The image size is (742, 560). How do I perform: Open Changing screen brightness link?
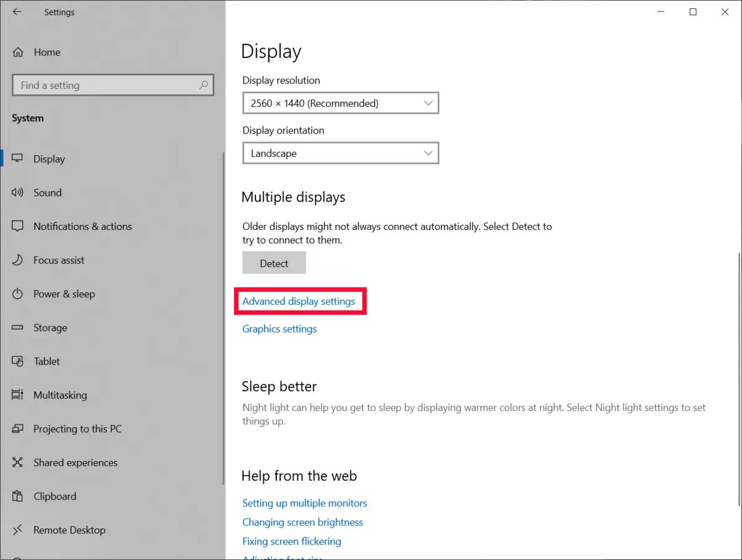click(x=303, y=522)
